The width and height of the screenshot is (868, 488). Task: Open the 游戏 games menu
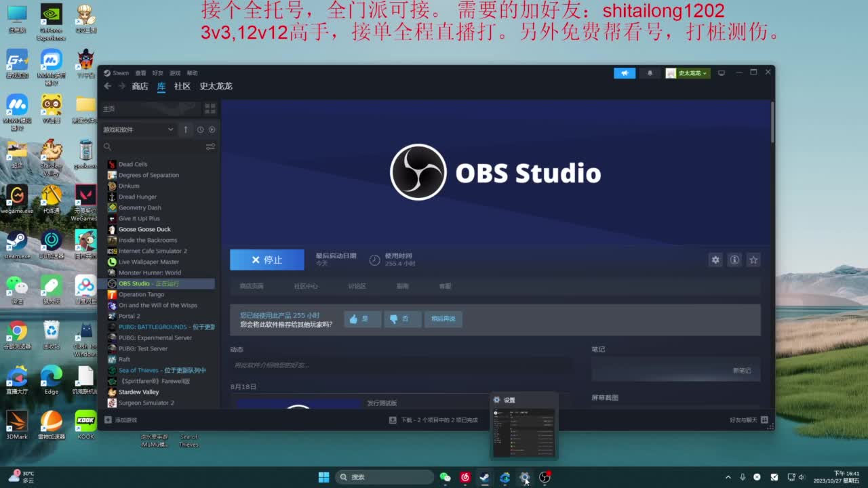(x=175, y=73)
